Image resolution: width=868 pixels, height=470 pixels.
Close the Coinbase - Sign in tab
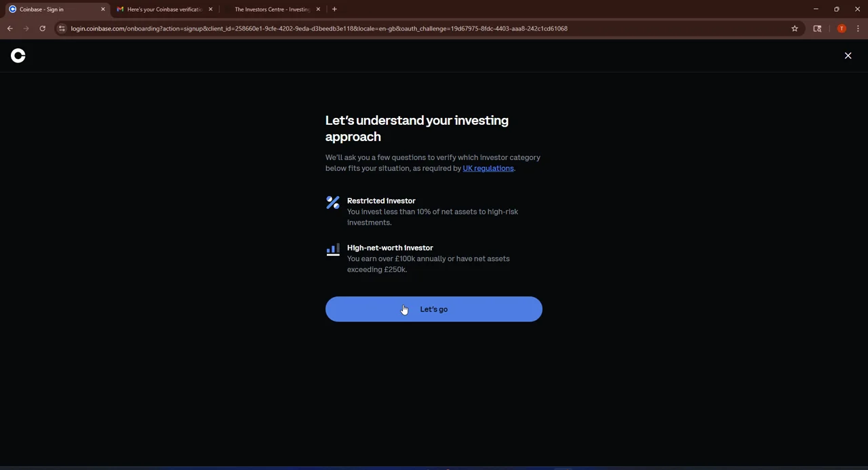pyautogui.click(x=103, y=9)
